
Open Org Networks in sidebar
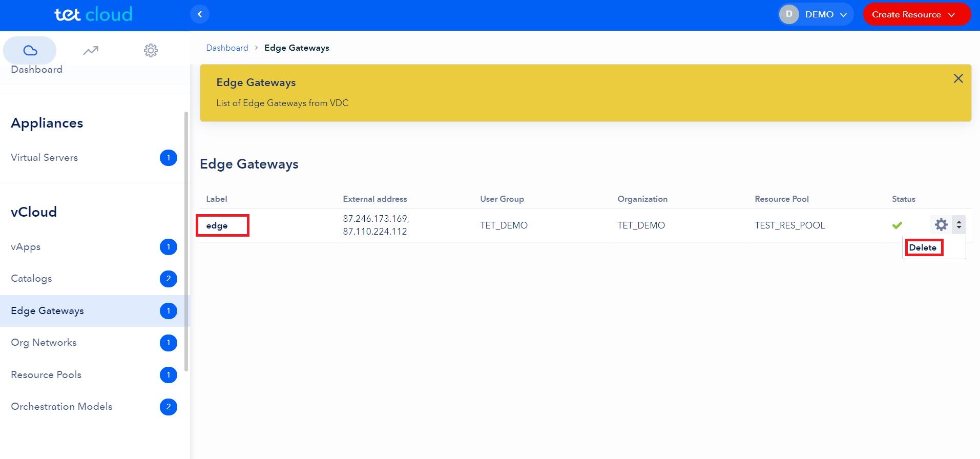44,343
